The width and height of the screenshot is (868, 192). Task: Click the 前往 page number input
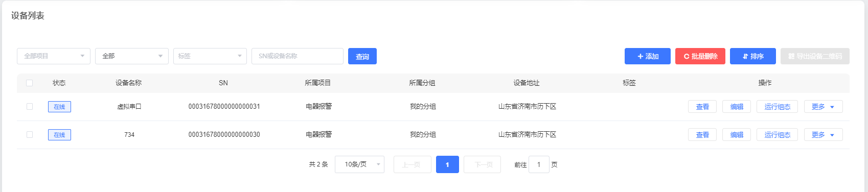[539, 164]
